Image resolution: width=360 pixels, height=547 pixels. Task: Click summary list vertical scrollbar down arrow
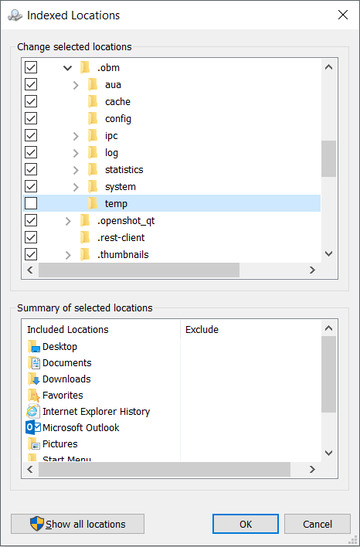tap(329, 453)
